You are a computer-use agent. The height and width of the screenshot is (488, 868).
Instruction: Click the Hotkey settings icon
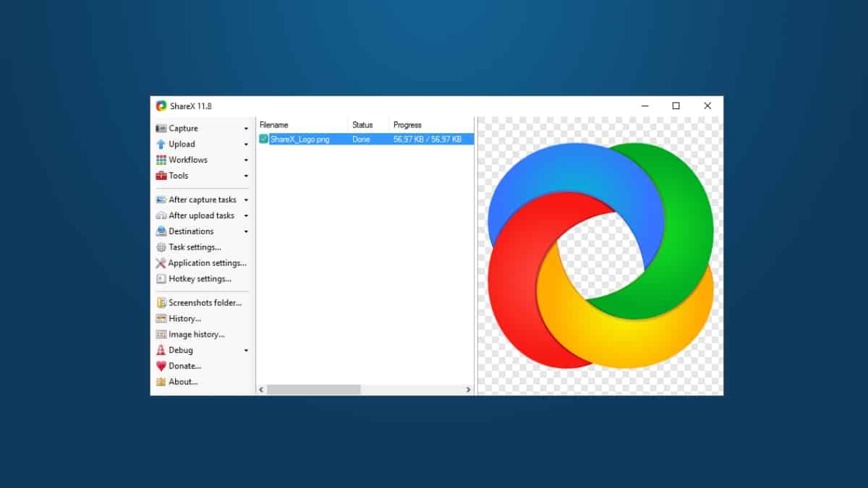coord(161,279)
